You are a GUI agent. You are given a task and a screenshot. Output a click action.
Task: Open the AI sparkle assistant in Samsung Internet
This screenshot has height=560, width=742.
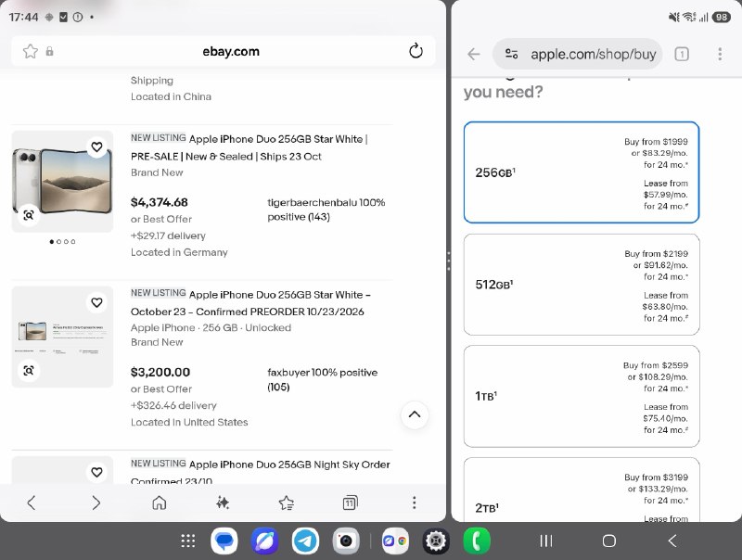(x=223, y=503)
